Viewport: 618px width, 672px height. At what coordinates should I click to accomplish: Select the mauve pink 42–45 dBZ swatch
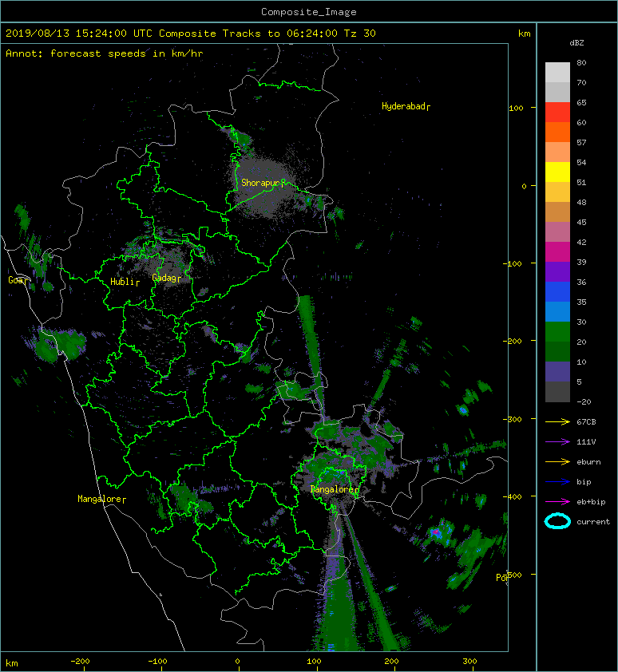(x=557, y=232)
